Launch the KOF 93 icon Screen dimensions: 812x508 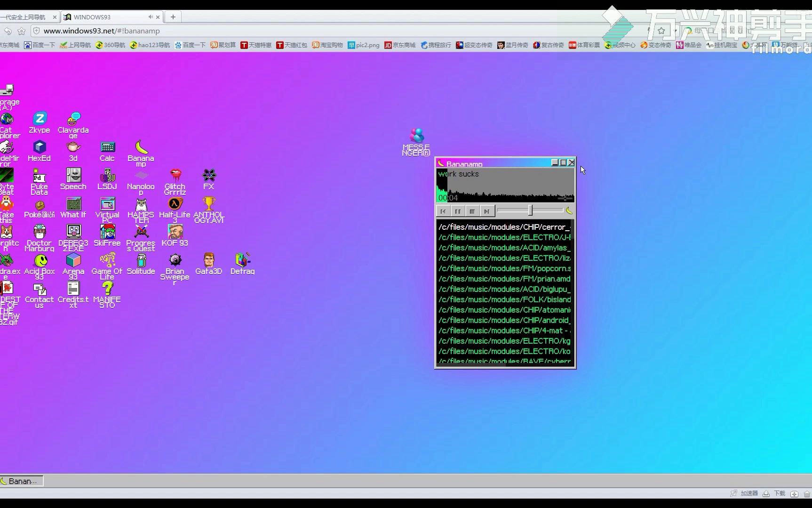pos(175,235)
